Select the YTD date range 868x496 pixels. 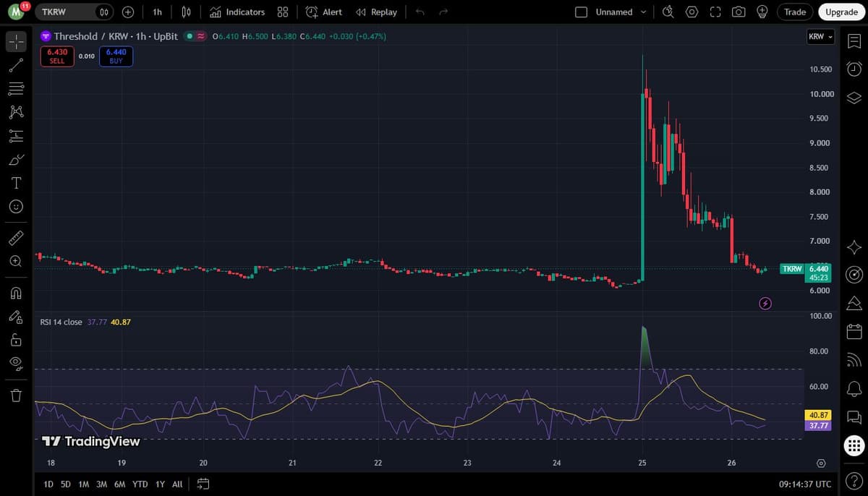click(x=140, y=484)
